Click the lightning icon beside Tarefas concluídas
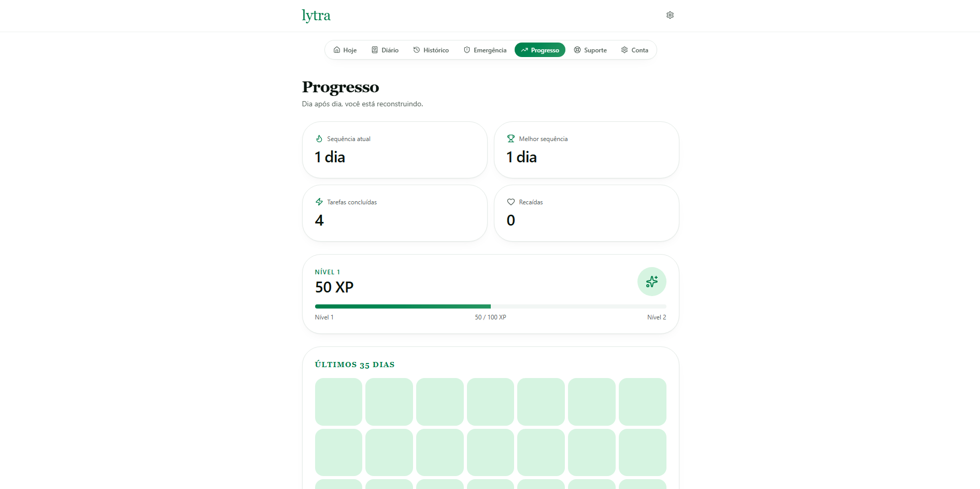This screenshot has height=489, width=980. (x=319, y=202)
